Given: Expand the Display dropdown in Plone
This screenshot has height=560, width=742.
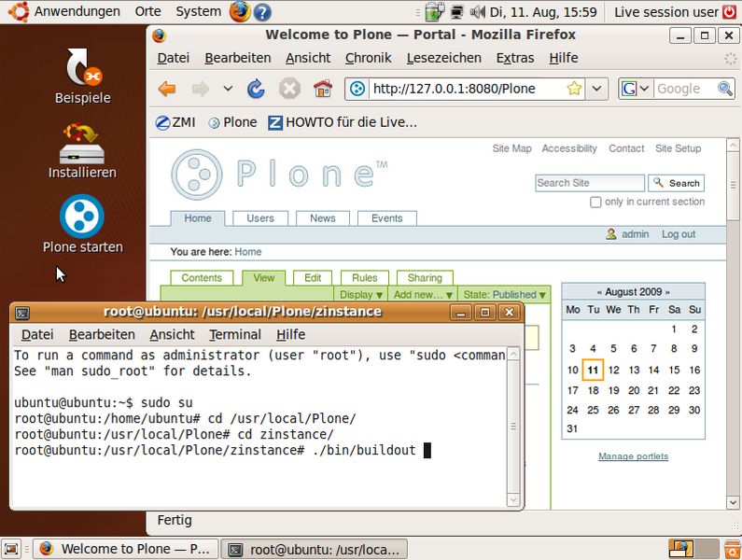Looking at the screenshot, I should pos(362,295).
